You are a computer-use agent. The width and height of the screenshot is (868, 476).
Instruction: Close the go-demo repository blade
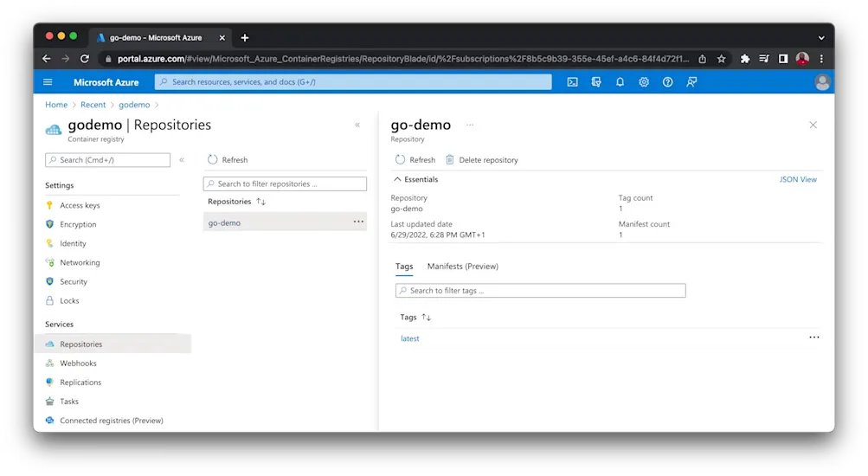[813, 125]
